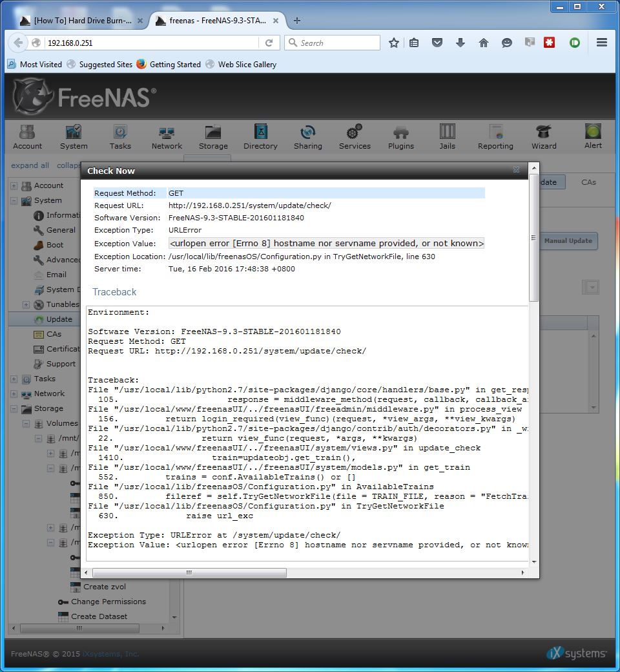Open a new browser tab
This screenshot has width=620, height=672.
297,21
